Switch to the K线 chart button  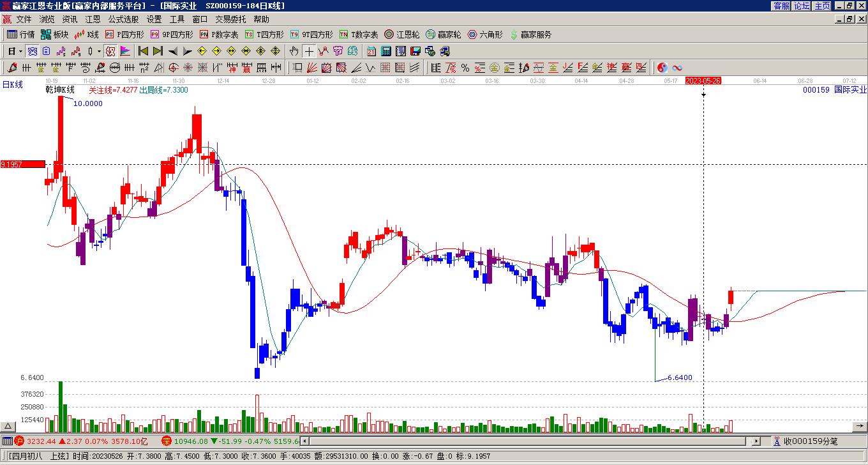[87, 34]
